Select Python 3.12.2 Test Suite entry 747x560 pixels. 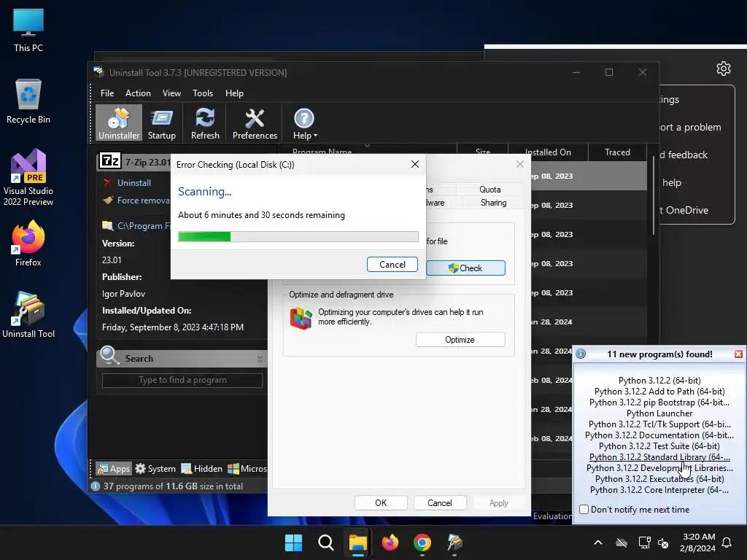pos(659,446)
